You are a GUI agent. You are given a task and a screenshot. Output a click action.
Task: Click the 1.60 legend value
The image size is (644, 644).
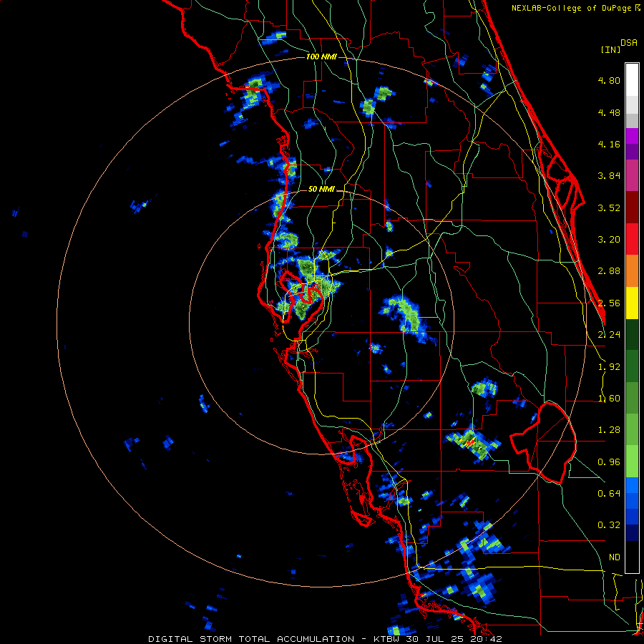point(609,399)
